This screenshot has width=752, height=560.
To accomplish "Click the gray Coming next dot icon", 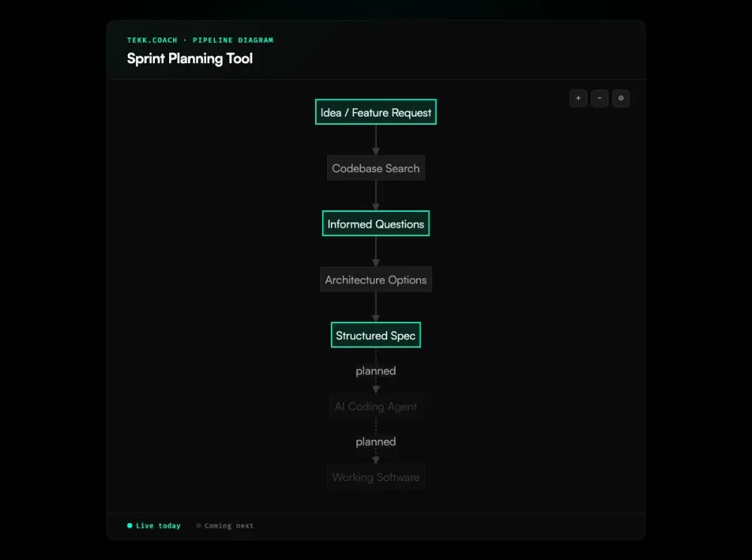I will pos(198,525).
